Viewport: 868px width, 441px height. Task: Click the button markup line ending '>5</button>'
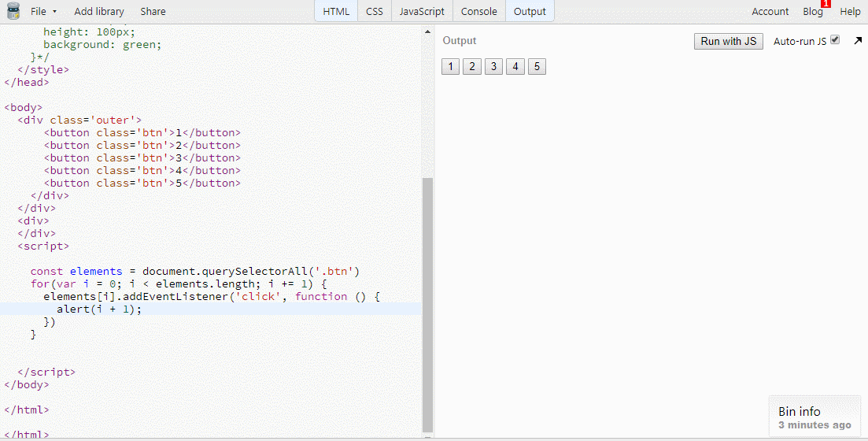tap(142, 183)
